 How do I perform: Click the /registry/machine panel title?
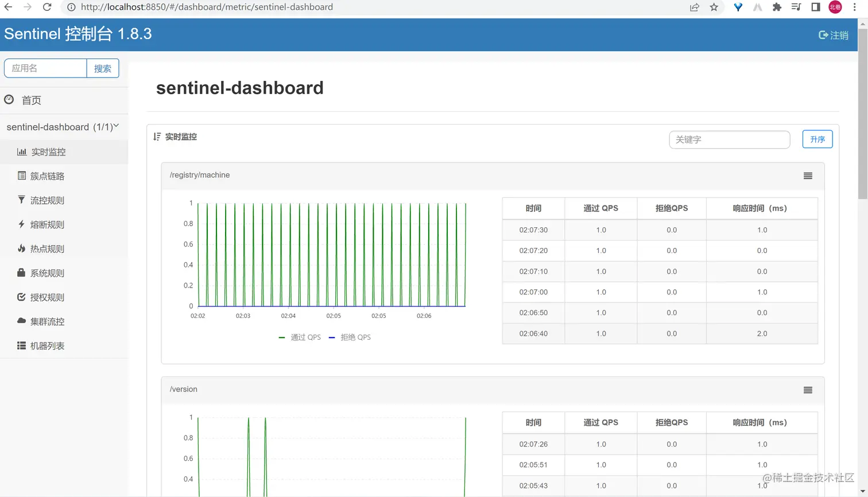click(200, 175)
